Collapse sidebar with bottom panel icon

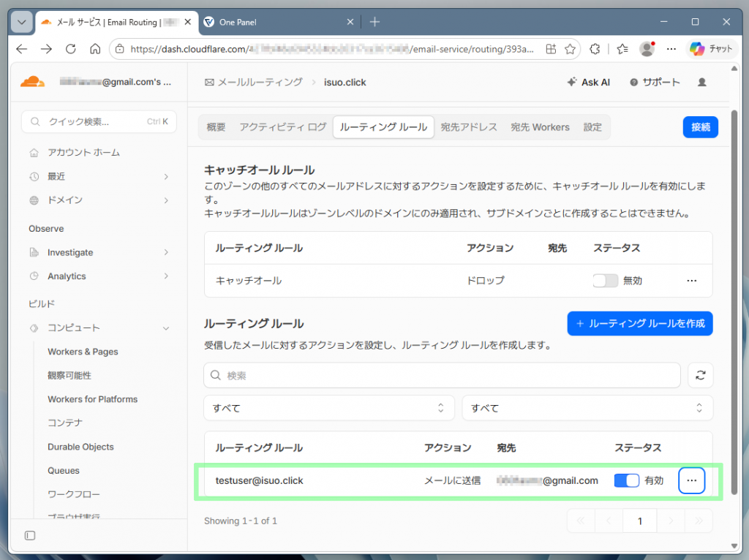tap(29, 536)
